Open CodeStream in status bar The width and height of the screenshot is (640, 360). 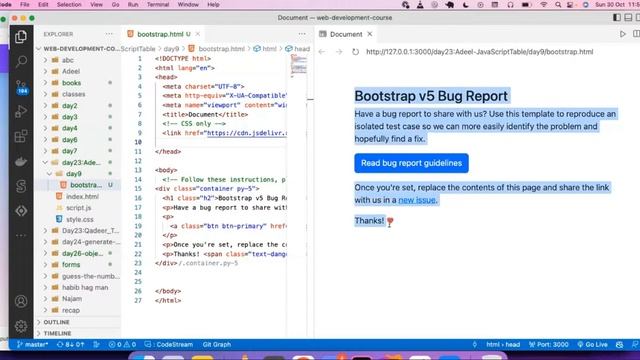pyautogui.click(x=169, y=344)
